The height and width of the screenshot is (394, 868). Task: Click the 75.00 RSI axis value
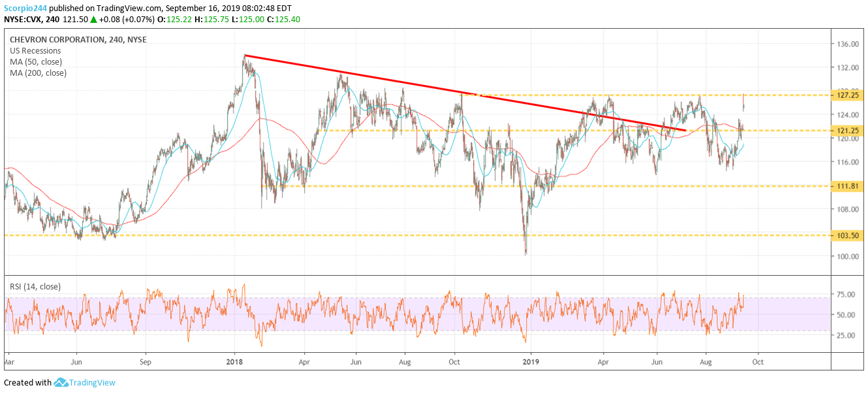coord(846,295)
